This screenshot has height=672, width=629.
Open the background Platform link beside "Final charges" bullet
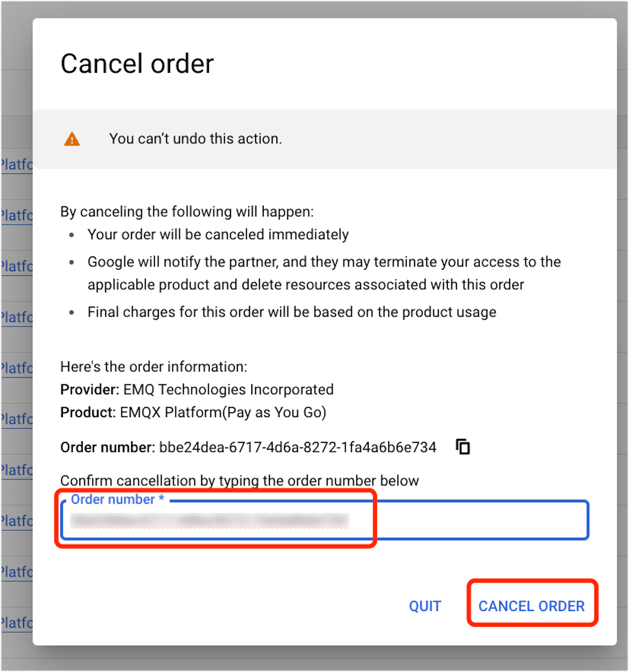click(x=16, y=317)
